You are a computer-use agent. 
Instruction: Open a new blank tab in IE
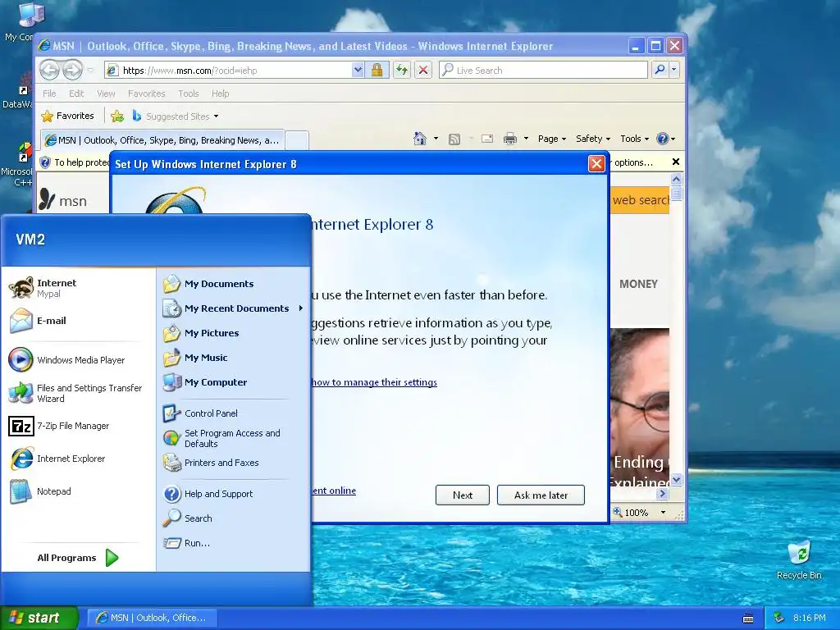[297, 141]
